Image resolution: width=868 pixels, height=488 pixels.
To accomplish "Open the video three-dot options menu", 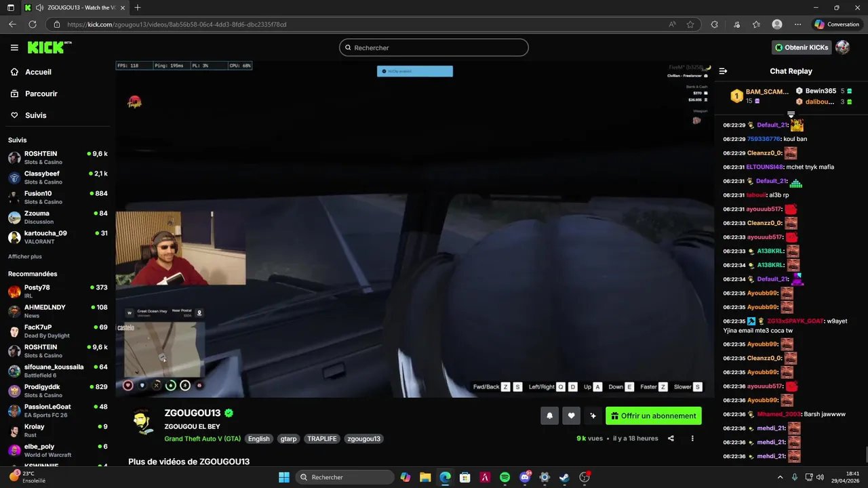I will (x=692, y=439).
